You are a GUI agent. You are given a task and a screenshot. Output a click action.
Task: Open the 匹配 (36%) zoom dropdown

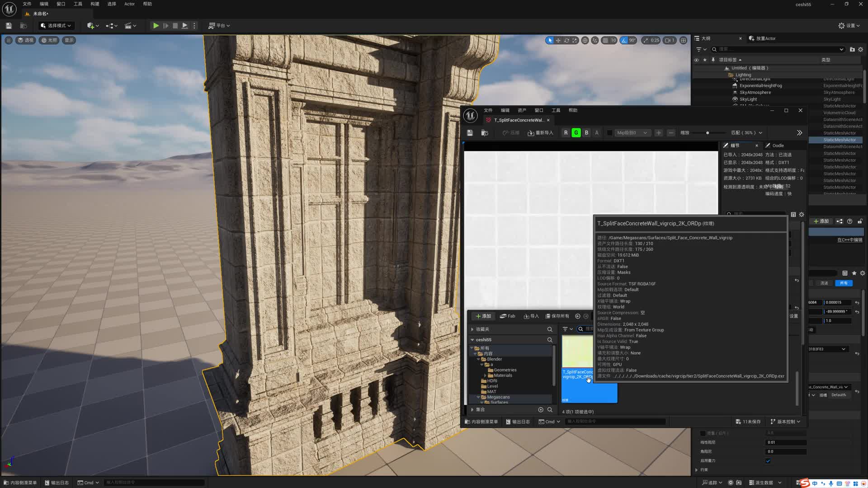tap(747, 133)
